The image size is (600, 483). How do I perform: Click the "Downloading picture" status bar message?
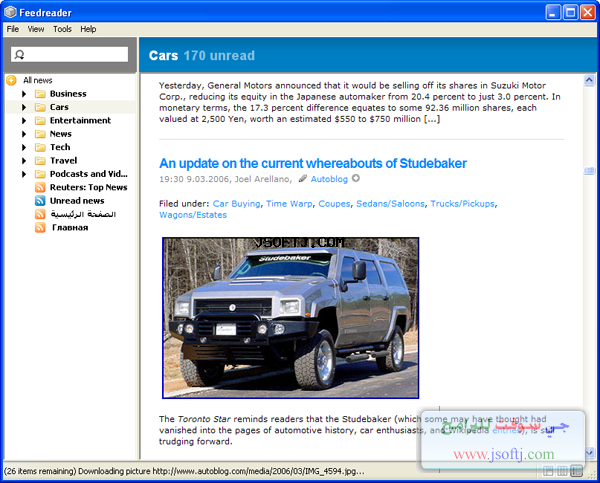point(184,471)
